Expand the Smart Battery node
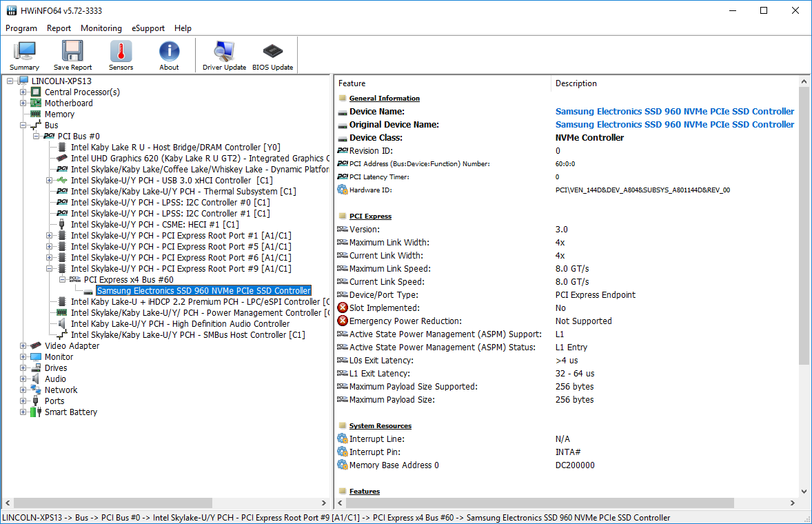The height and width of the screenshot is (524, 812). point(23,412)
